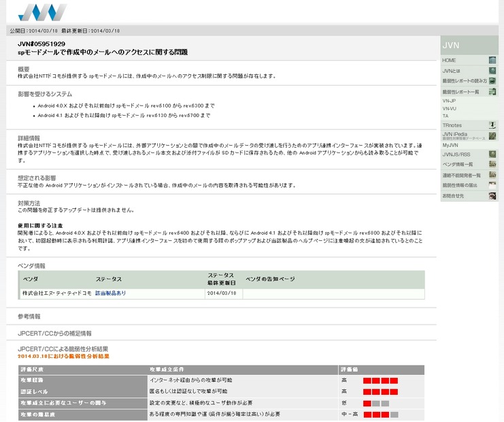Viewport: 504px width, 422px height.
Task: Click the ベンダの告知ページ column header
Action: tap(270, 279)
